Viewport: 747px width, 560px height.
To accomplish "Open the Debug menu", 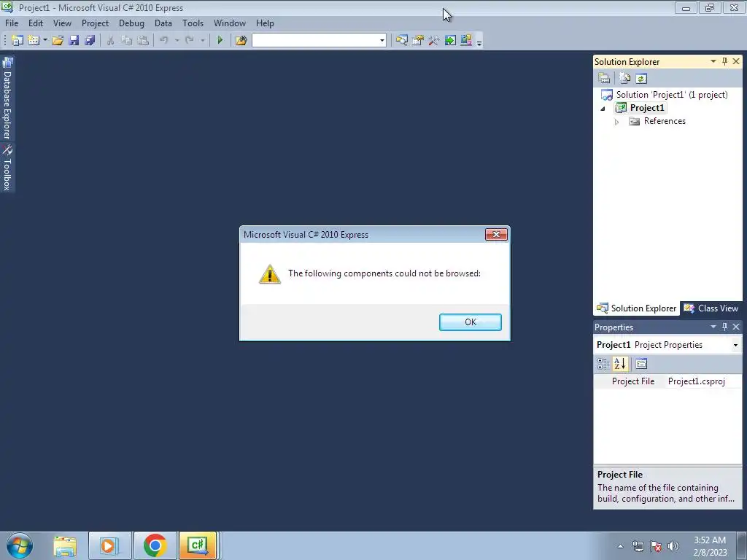I will (x=131, y=23).
